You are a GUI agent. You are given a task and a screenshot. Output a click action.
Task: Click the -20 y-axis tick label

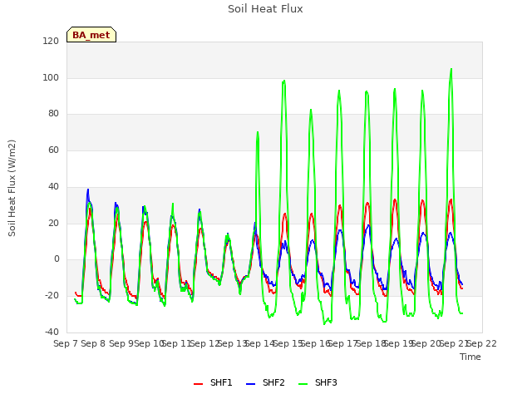point(52,296)
